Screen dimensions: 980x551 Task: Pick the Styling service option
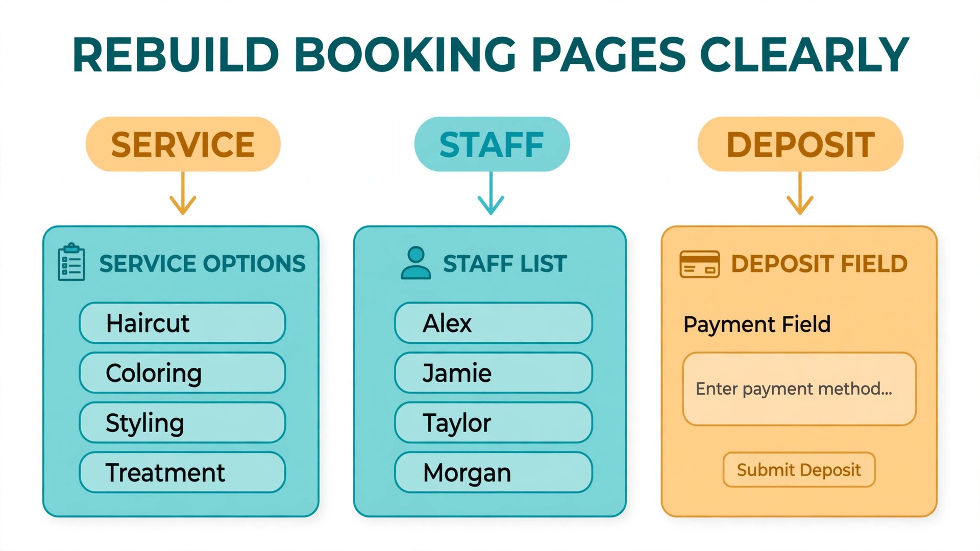[182, 422]
